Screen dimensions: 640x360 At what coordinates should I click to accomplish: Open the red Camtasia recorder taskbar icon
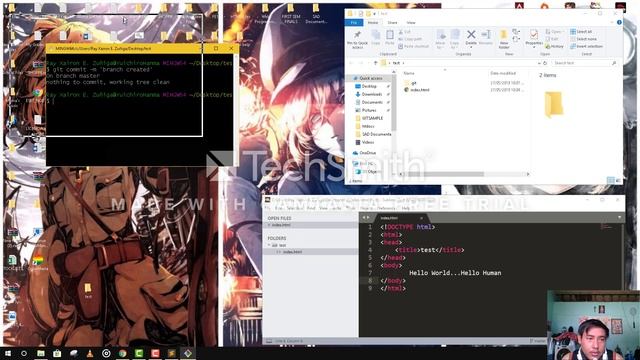pyautogui.click(x=155, y=353)
